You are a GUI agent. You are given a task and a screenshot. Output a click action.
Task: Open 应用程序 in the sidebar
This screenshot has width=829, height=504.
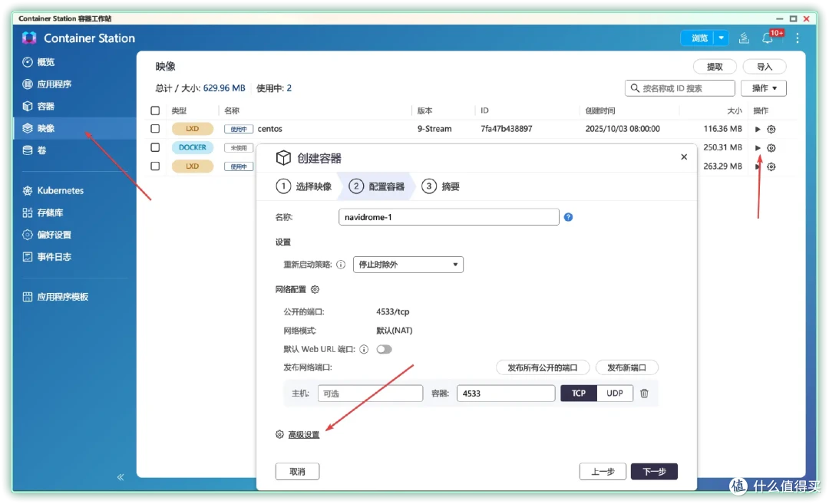[x=47, y=84]
